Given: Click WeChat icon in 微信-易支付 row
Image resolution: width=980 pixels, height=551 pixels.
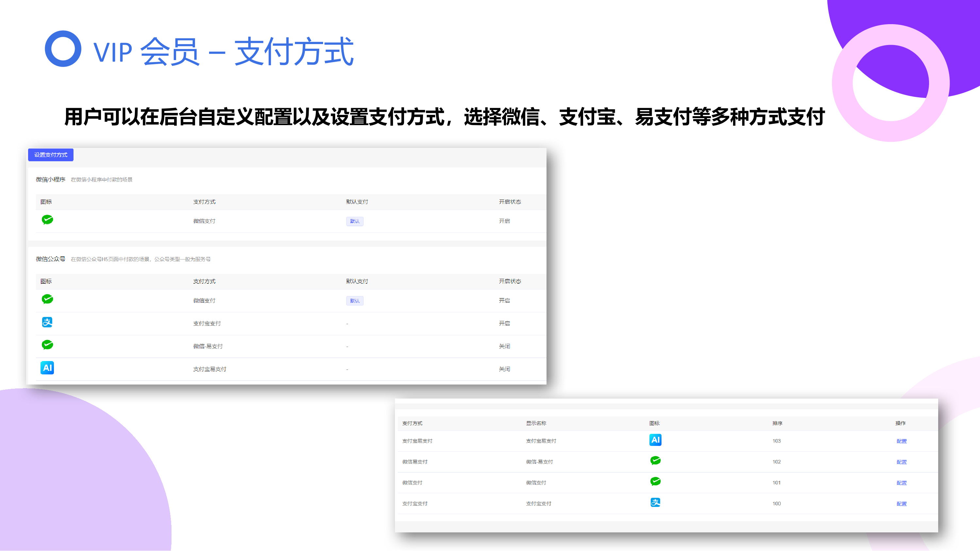Looking at the screenshot, I should [47, 345].
